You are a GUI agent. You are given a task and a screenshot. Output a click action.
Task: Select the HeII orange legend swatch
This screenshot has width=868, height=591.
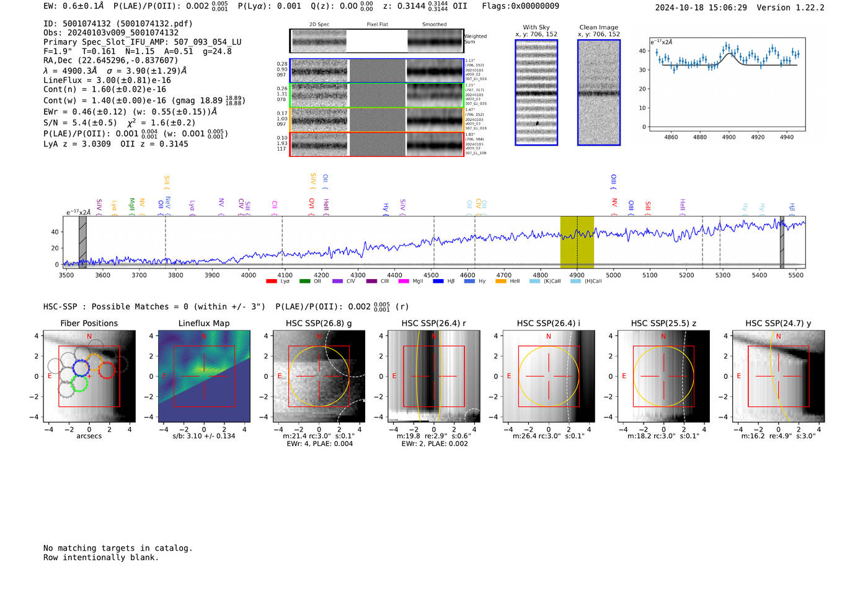pos(501,282)
